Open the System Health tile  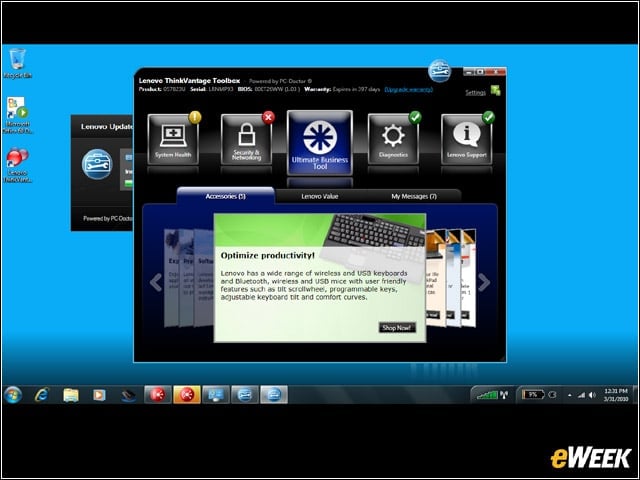tap(173, 139)
